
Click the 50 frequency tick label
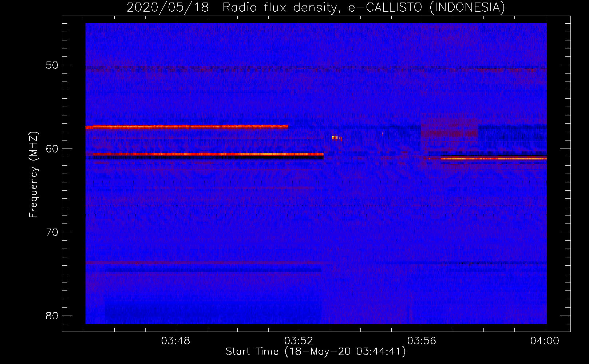point(52,65)
